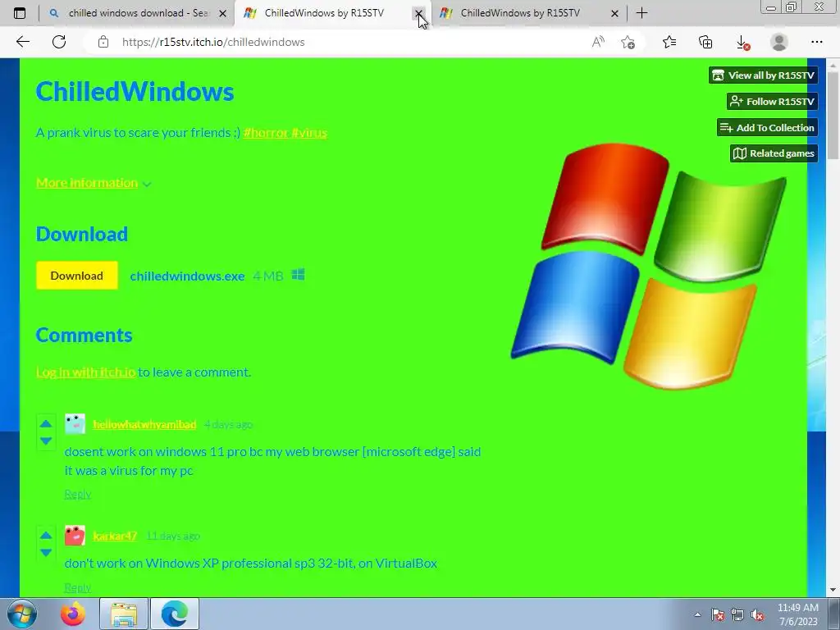Click Microsoft Edge taskbar icon
The width and height of the screenshot is (840, 630).
click(175, 614)
